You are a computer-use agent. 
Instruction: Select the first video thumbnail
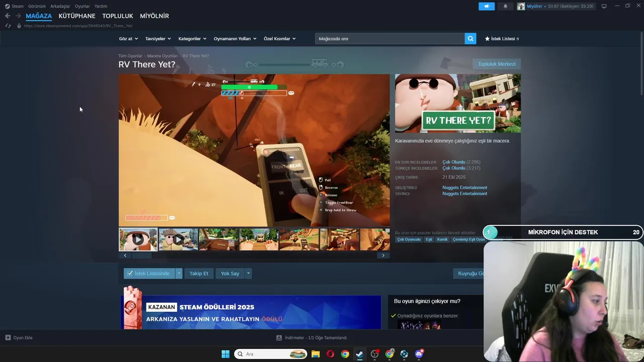pyautogui.click(x=138, y=239)
